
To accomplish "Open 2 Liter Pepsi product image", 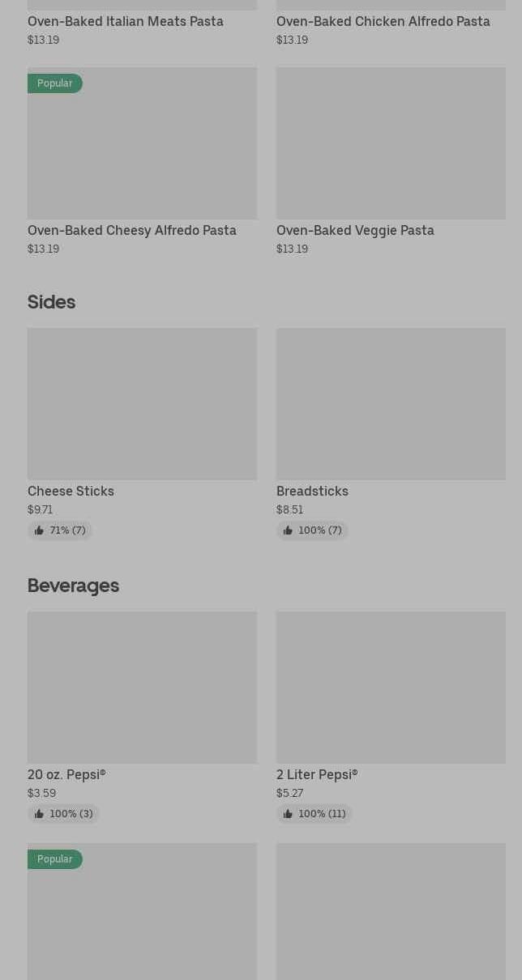I will 391,687.
